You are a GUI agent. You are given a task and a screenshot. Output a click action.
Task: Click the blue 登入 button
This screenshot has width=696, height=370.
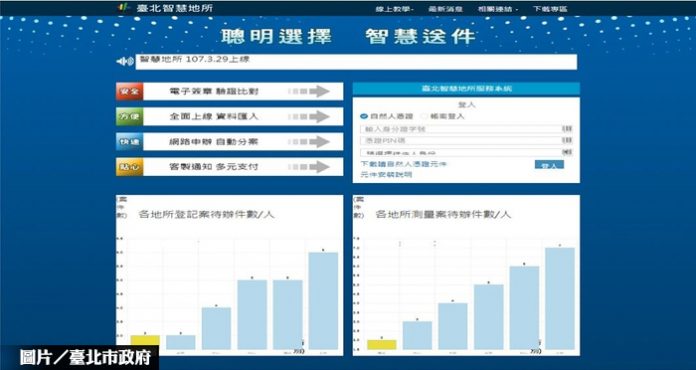tap(549, 165)
